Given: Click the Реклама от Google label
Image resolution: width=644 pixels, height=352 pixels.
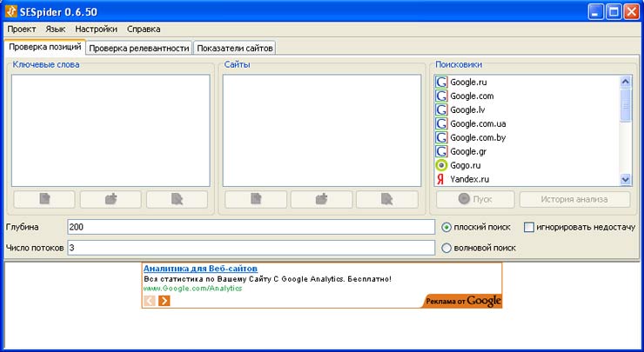Looking at the screenshot, I should pos(463,301).
